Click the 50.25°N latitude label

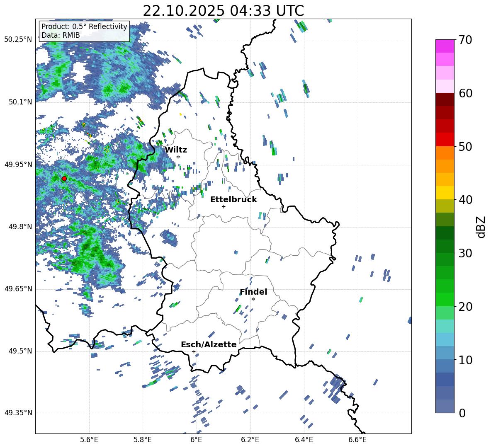pyautogui.click(x=18, y=40)
